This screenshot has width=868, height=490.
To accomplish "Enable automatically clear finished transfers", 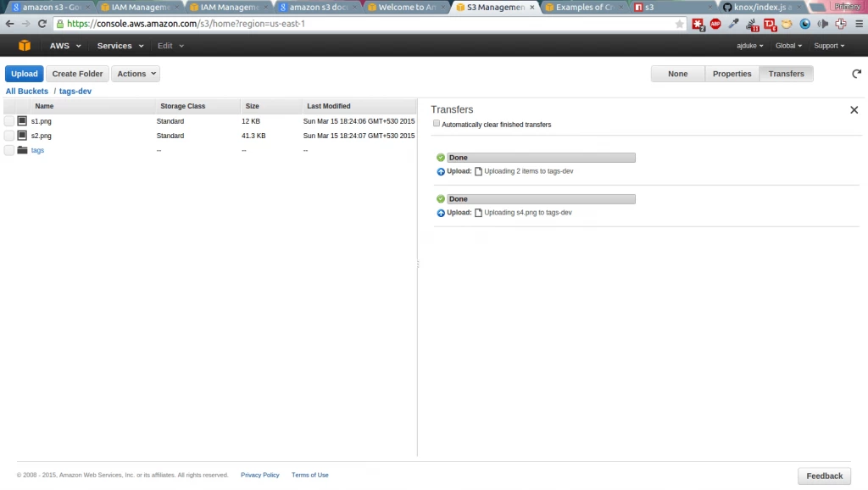I will [437, 124].
